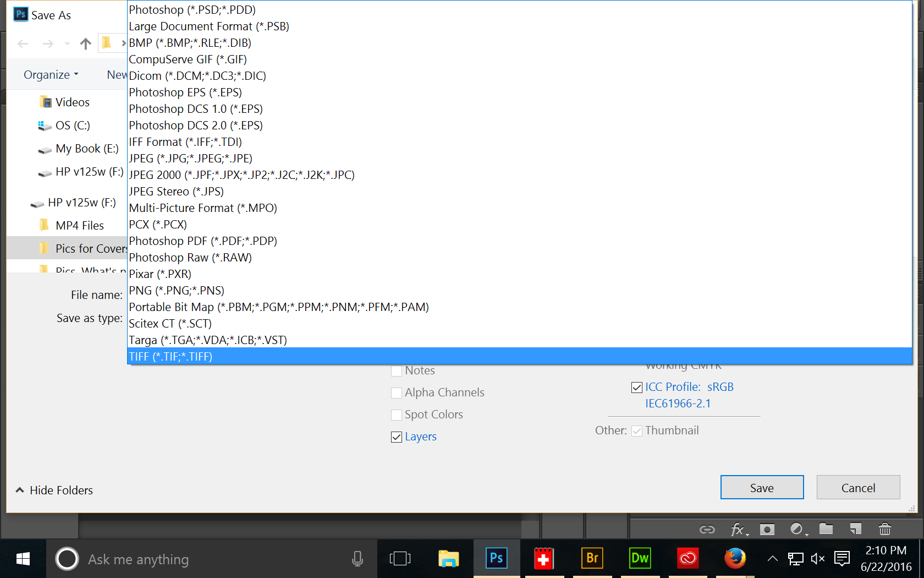The width and height of the screenshot is (924, 578).
Task: Select Photoshop (*.PSD;*.PDD) format
Action: (x=520, y=10)
